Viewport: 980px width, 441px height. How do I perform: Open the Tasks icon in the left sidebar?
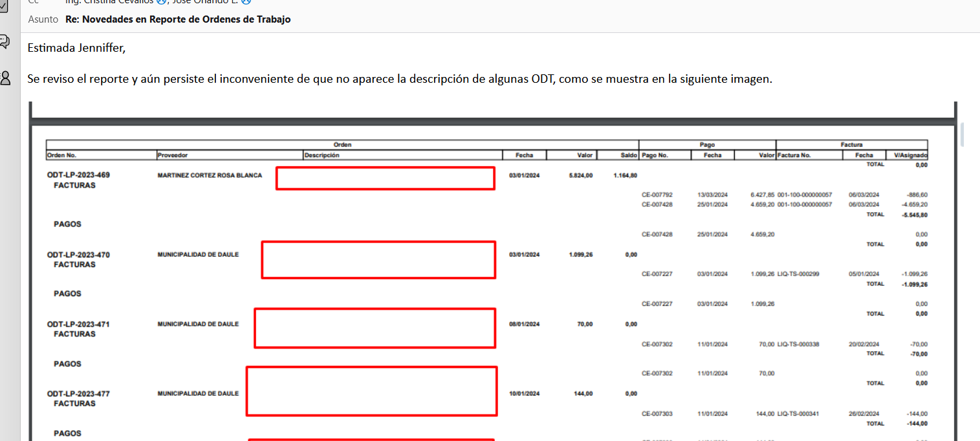[5, 6]
